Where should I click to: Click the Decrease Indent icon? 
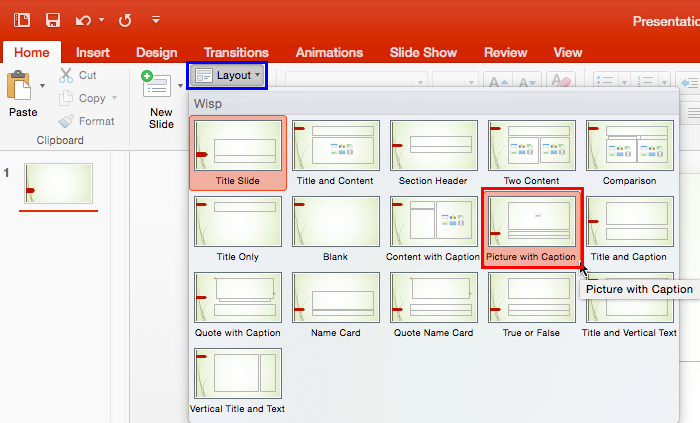[689, 82]
